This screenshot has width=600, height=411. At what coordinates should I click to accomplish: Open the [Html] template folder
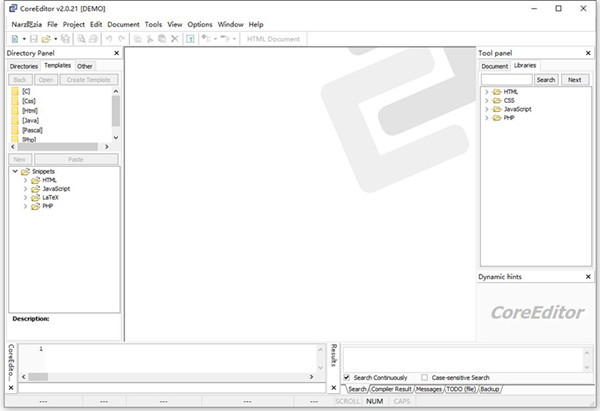pyautogui.click(x=31, y=110)
